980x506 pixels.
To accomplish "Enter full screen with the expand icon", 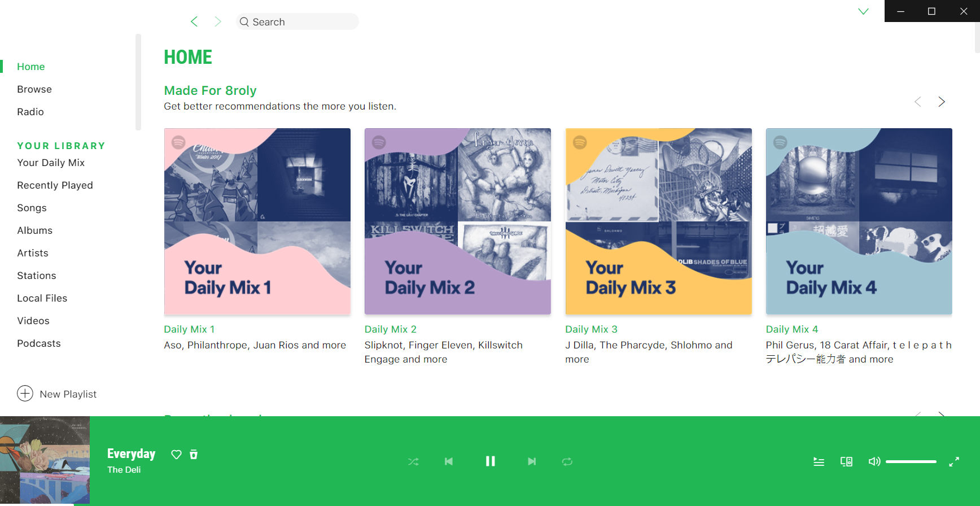I will pos(954,461).
